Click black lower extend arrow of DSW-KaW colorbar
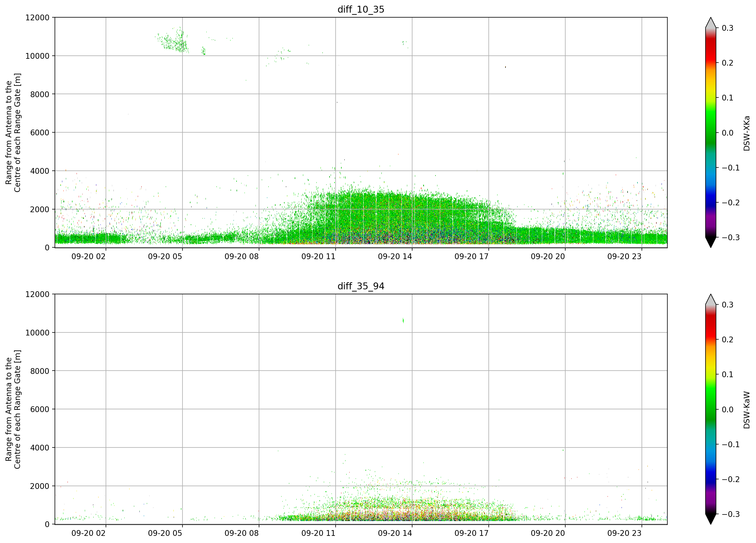This screenshot has height=543, width=756. tap(711, 519)
